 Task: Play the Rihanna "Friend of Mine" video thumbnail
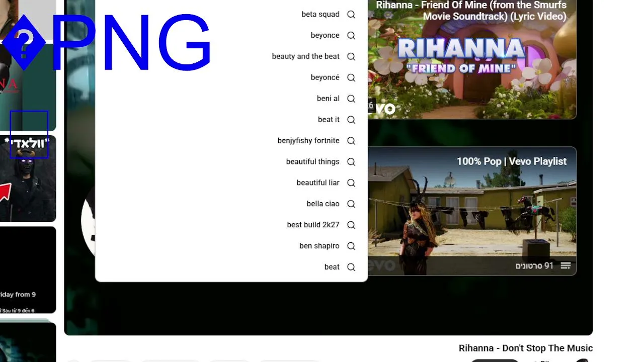472,59
